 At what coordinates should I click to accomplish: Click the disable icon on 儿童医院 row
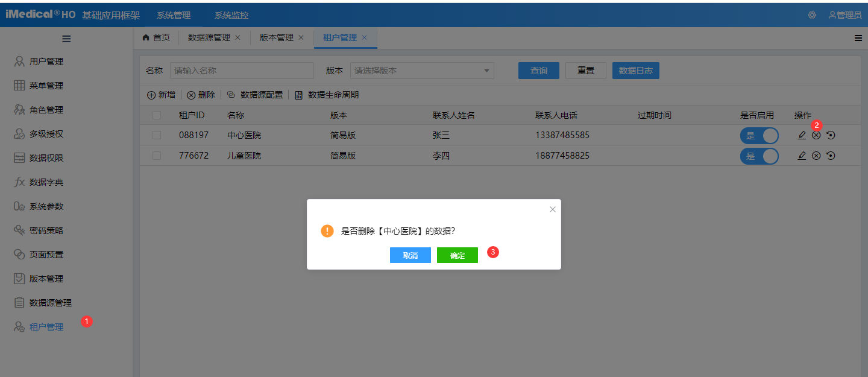point(816,156)
